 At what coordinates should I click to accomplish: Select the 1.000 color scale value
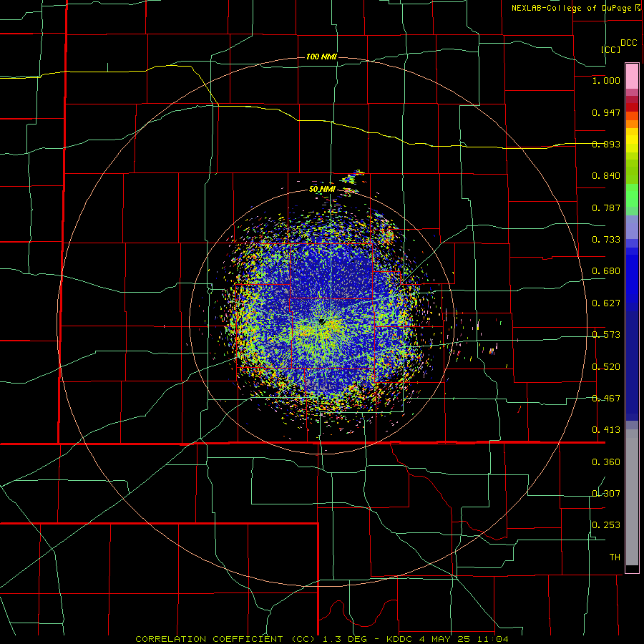[x=606, y=80]
